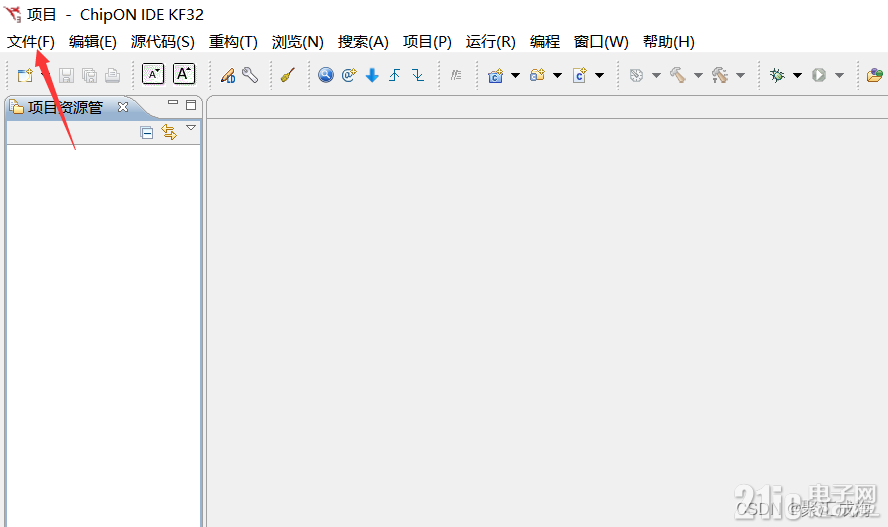
Task: Click the Save floppy disk icon
Action: (66, 75)
